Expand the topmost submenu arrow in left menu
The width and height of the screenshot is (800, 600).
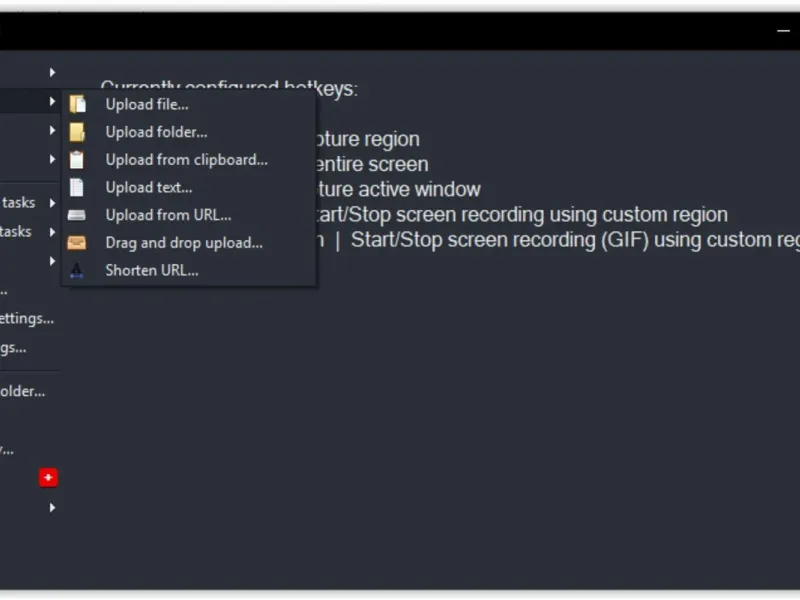pyautogui.click(x=52, y=72)
